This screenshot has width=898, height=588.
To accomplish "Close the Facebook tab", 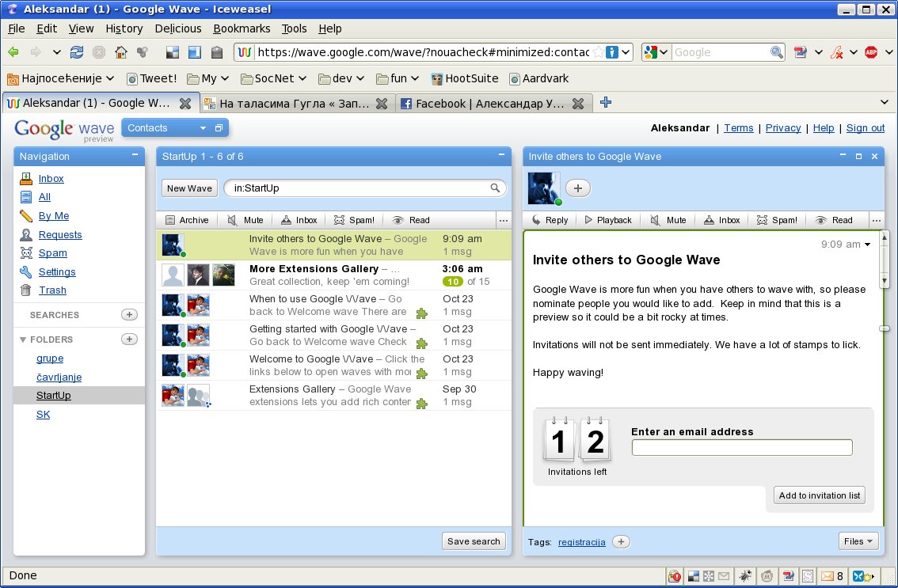I will [x=578, y=103].
